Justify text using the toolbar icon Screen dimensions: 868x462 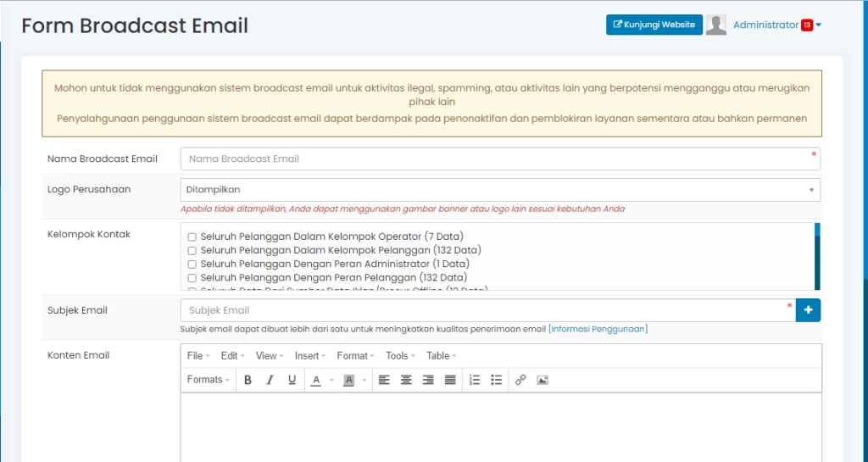point(450,380)
